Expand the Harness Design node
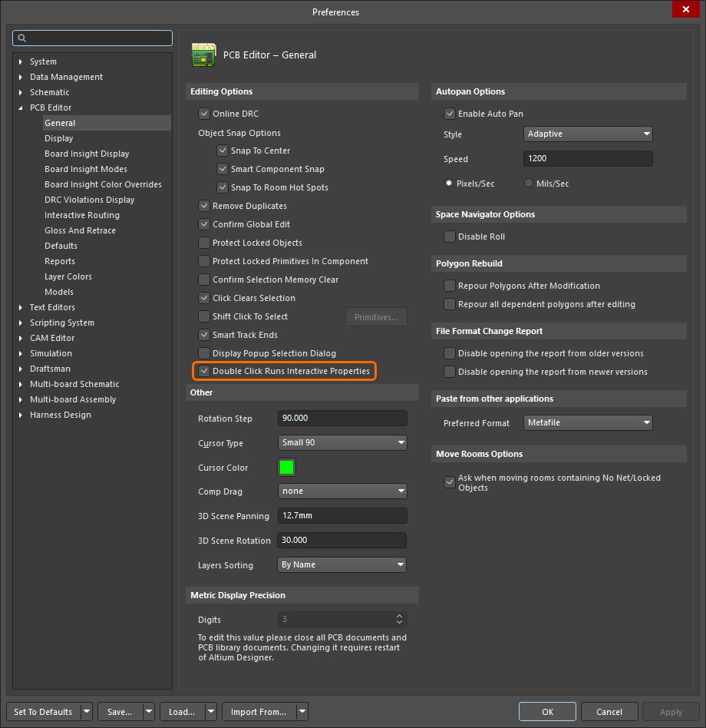 [21, 415]
